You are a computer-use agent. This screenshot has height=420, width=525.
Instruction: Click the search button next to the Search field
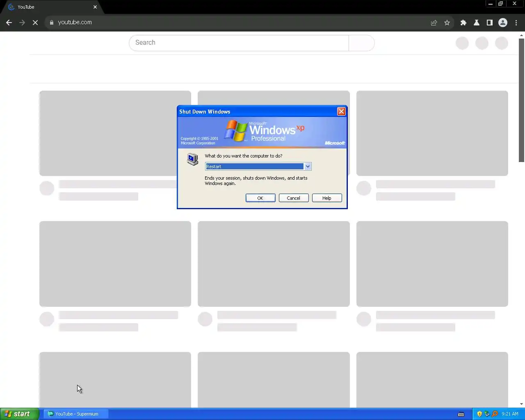point(361,43)
